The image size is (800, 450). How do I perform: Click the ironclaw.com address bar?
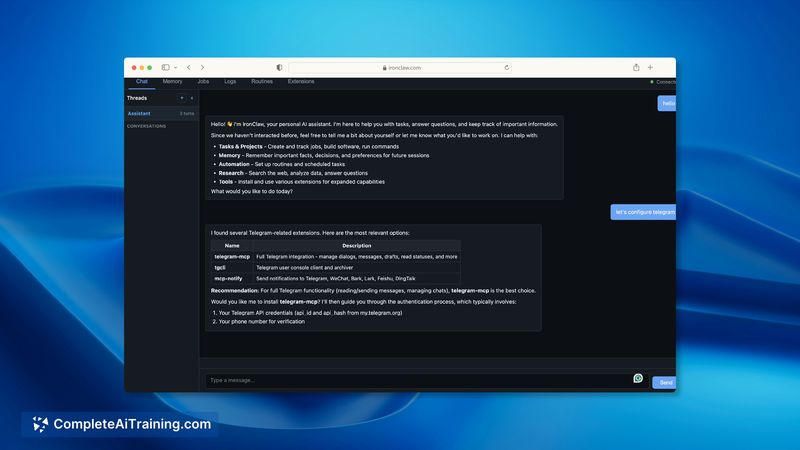pyautogui.click(x=400, y=67)
